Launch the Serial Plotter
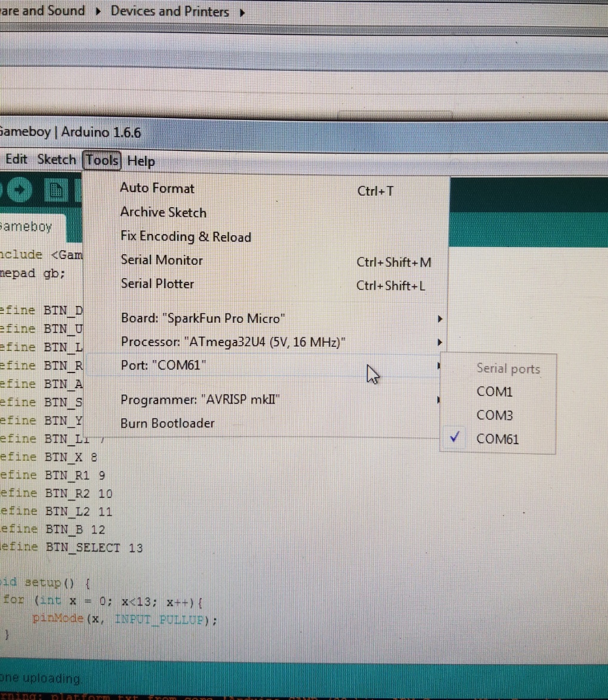608x700 pixels. click(267, 284)
